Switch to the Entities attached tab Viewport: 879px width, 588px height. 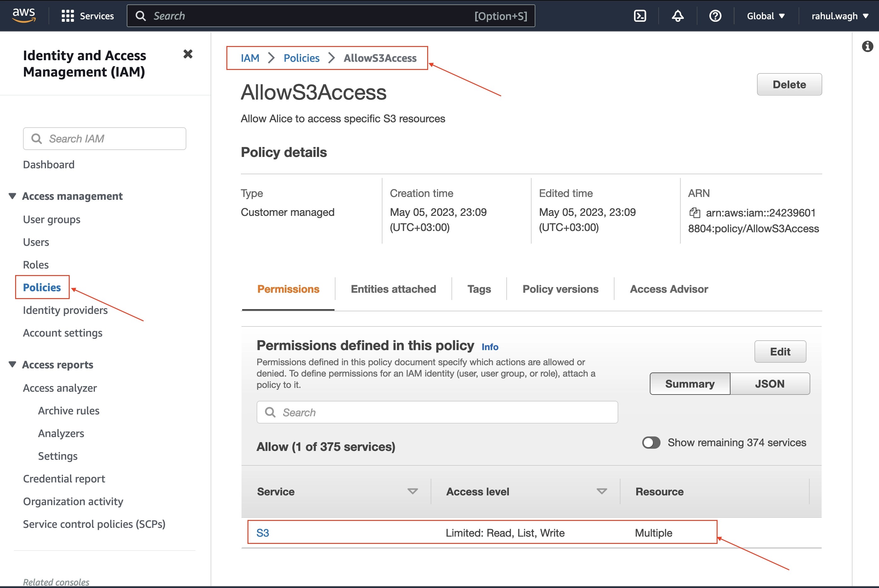393,289
